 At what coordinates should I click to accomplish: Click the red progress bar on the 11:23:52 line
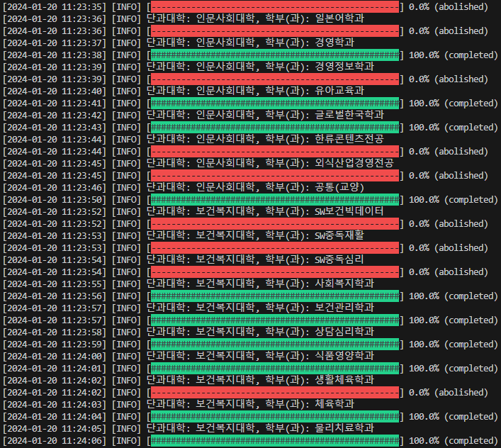coord(275,224)
